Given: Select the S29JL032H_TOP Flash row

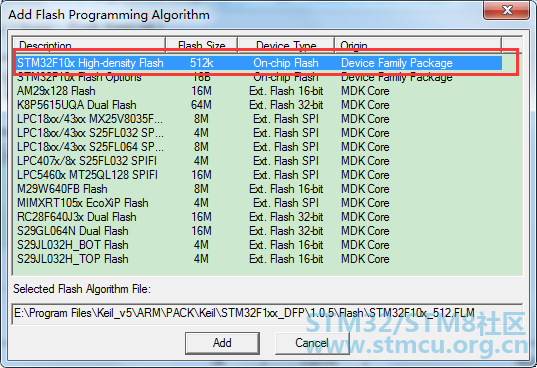Looking at the screenshot, I should (x=259, y=259).
